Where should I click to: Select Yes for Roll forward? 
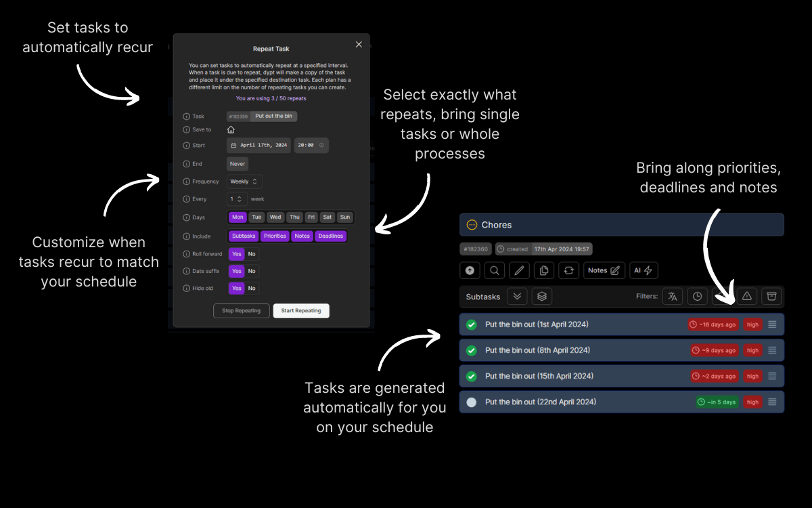[x=236, y=254]
